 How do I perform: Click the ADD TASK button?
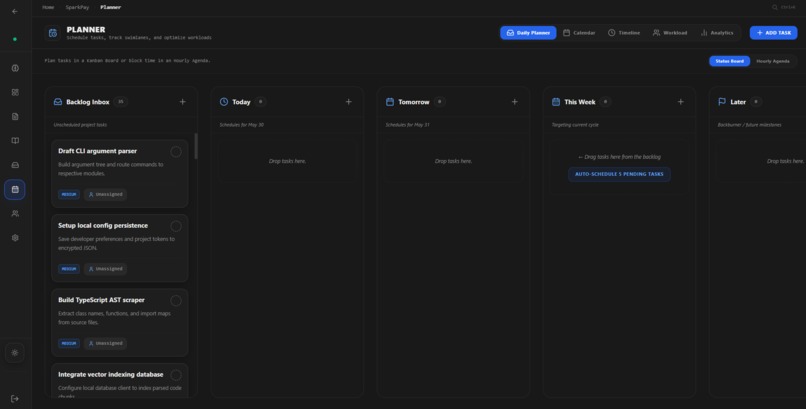tap(774, 33)
